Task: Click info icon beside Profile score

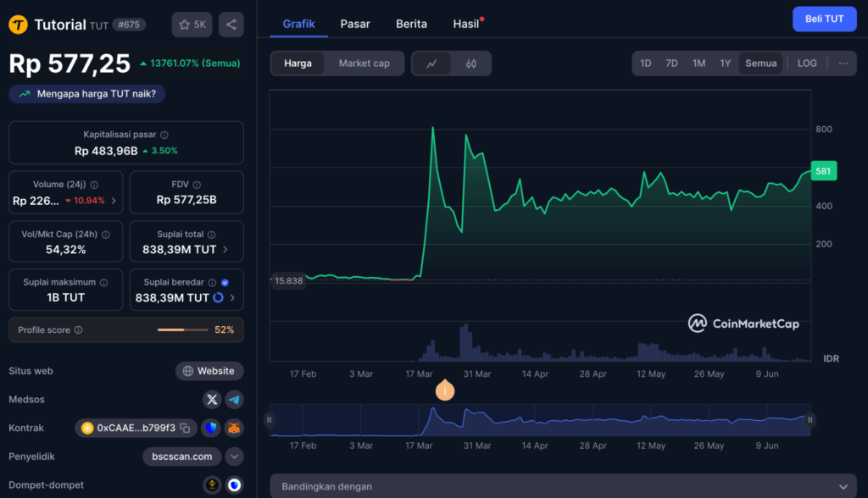Action: click(x=79, y=329)
